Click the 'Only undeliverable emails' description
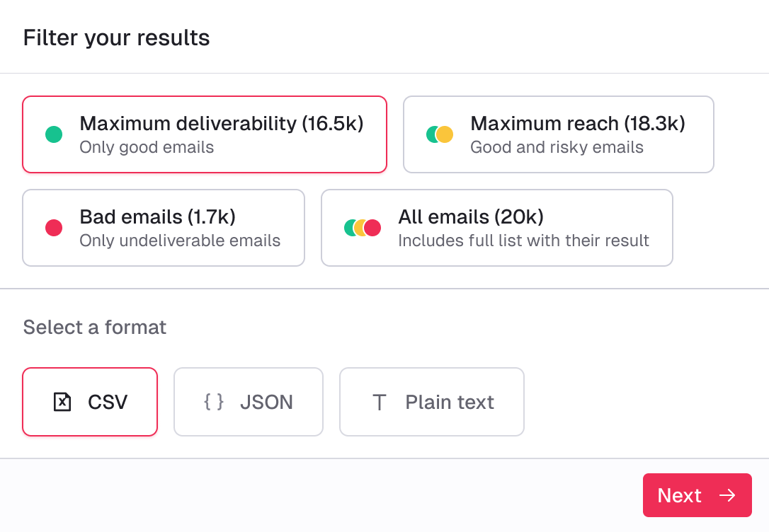Screen dimensions: 769x532 [180, 241]
